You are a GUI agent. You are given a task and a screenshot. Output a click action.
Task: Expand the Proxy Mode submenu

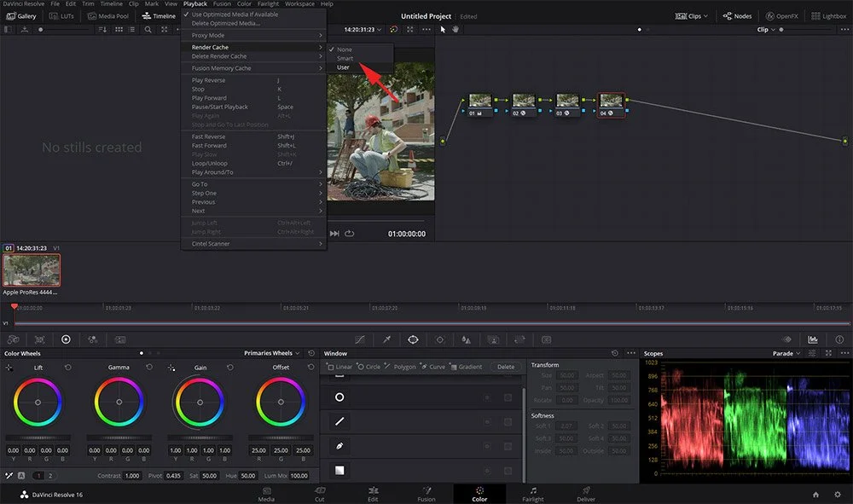210,35
